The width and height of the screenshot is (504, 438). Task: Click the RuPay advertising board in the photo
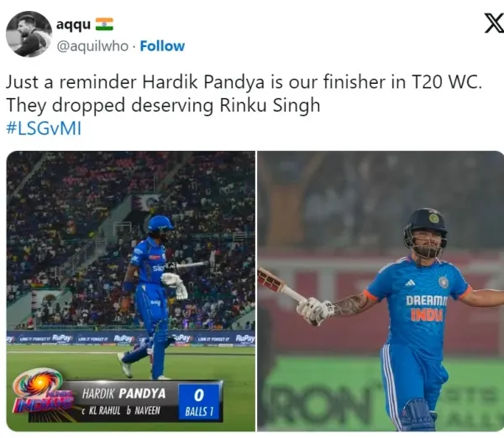(x=131, y=338)
